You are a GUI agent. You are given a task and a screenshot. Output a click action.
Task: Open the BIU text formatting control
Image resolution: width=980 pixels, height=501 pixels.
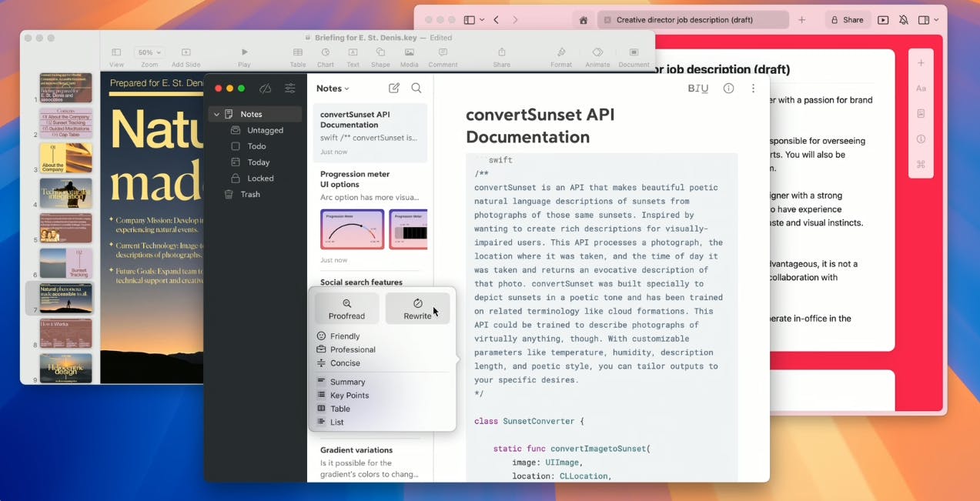point(697,89)
